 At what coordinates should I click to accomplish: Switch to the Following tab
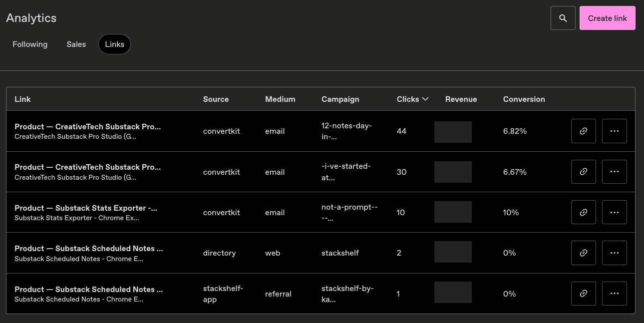click(30, 44)
